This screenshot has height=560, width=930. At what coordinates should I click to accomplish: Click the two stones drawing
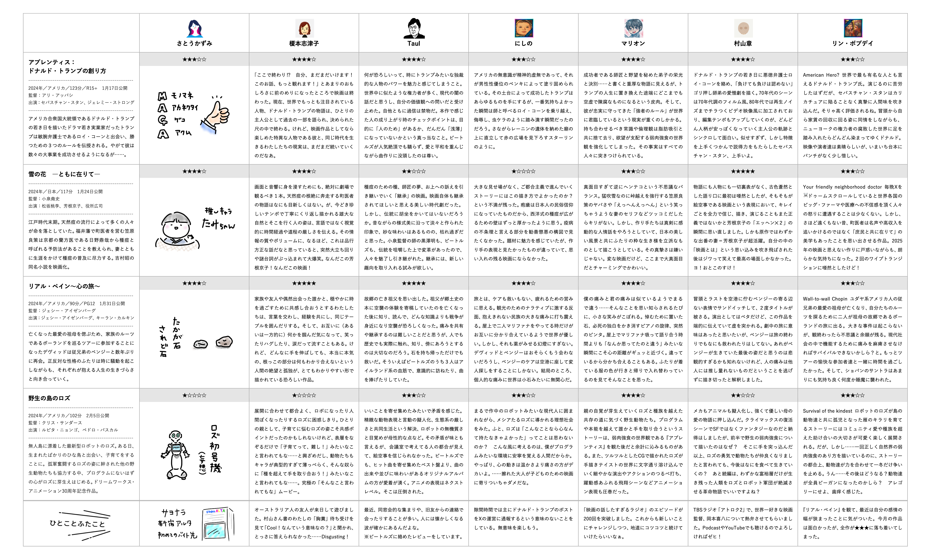[x=213, y=343]
